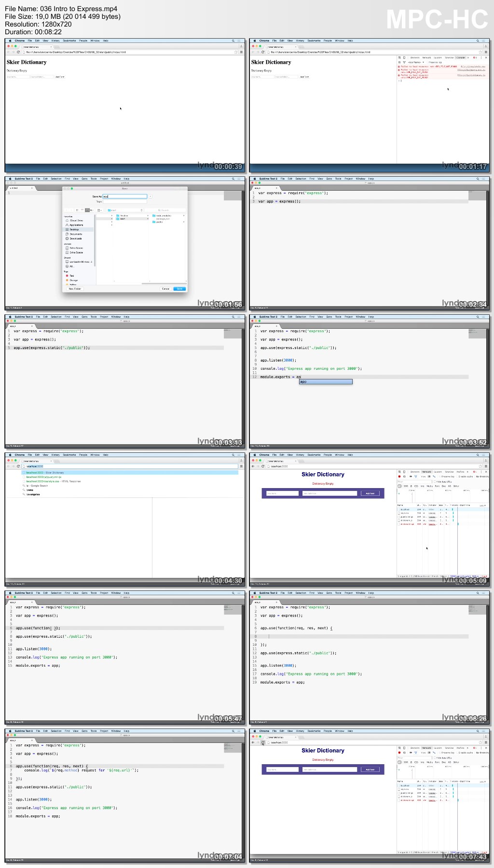
Task: Select Desktop in the 00:01:56 dialog sidebar
Action: (x=74, y=230)
